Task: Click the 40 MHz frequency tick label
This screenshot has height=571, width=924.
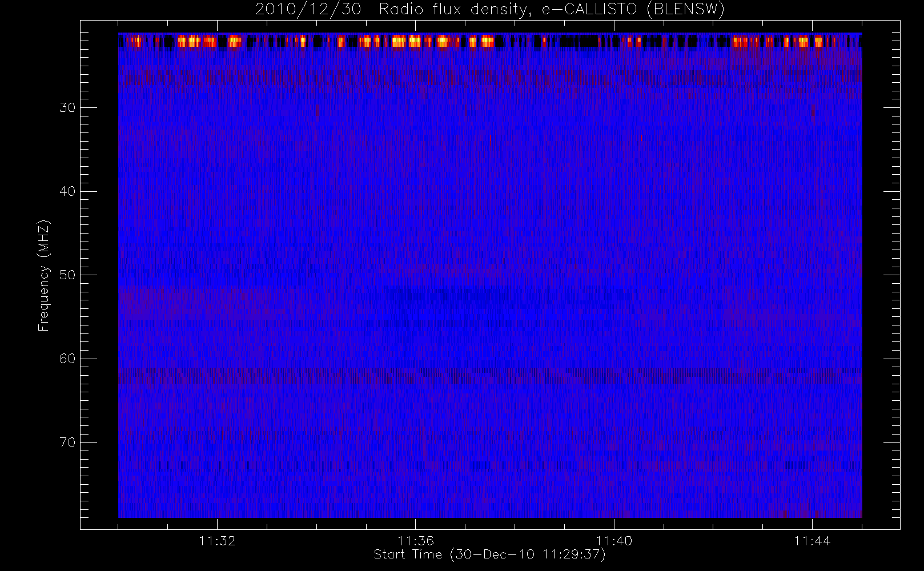Action: (67, 191)
